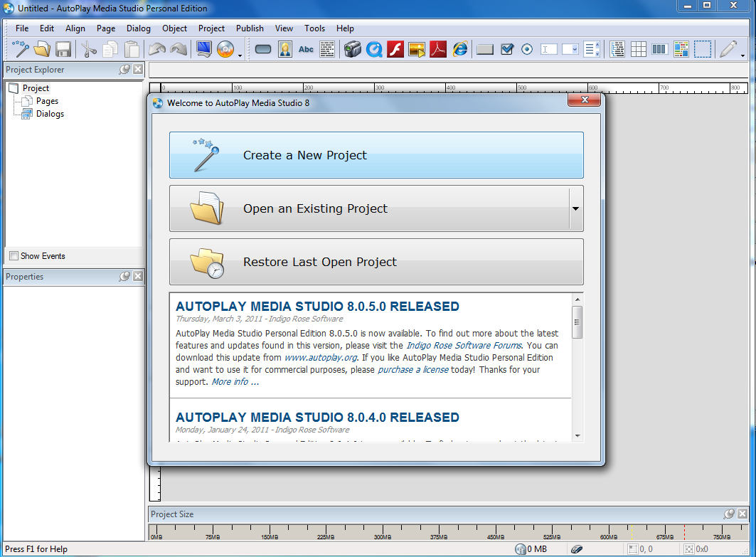756x557 pixels.
Task: Insert a Progress bar object from toolbar
Action: (659, 49)
